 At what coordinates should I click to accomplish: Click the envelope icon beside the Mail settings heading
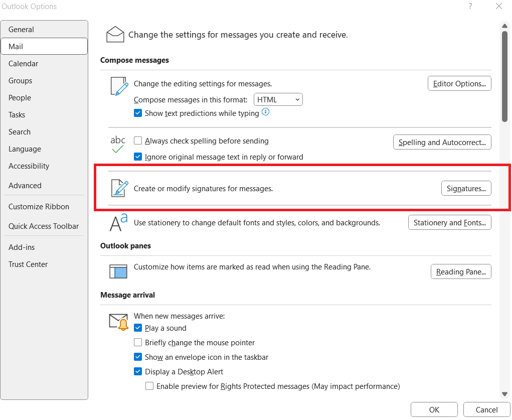[115, 34]
